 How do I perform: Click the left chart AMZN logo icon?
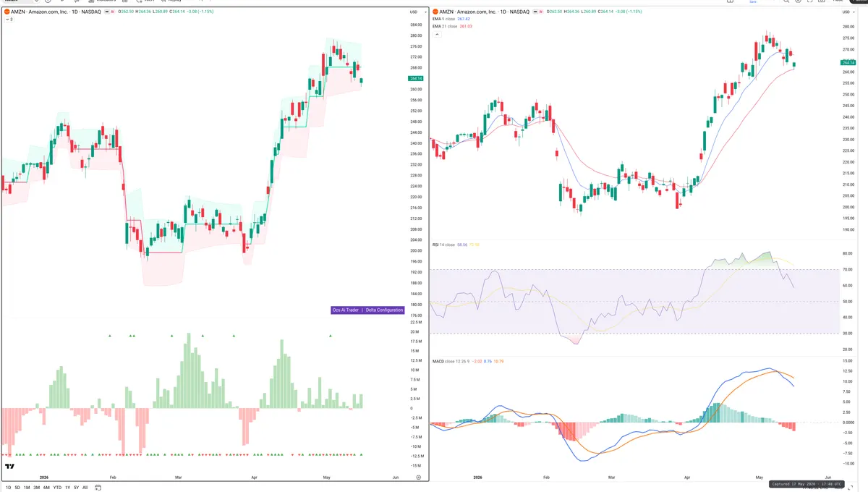click(7, 12)
